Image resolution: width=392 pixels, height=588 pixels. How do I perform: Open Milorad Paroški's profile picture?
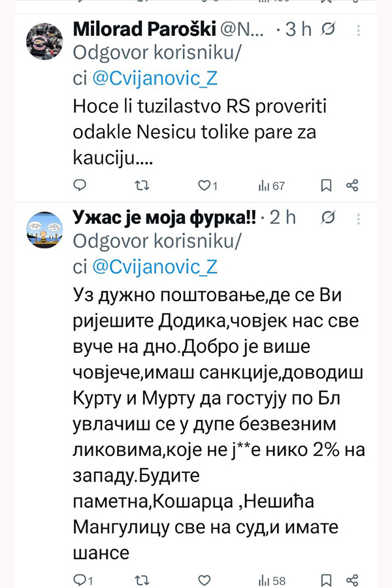coord(44,41)
